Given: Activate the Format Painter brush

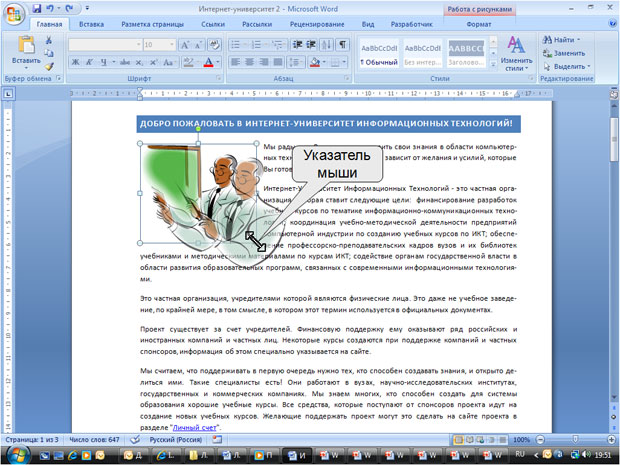Looking at the screenshot, I should pyautogui.click(x=49, y=66).
